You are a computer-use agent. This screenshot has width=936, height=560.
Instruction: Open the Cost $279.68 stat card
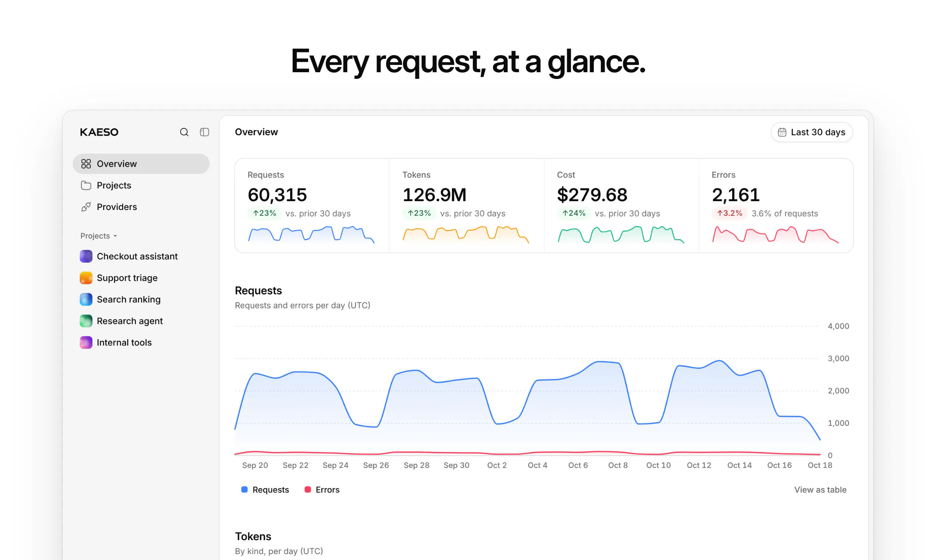621,206
